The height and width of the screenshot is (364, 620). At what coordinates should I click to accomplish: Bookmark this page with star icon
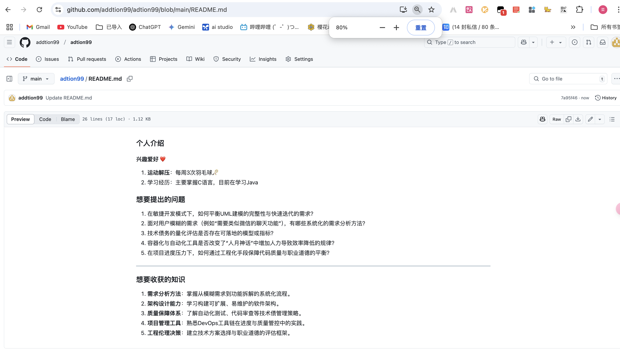click(x=431, y=10)
